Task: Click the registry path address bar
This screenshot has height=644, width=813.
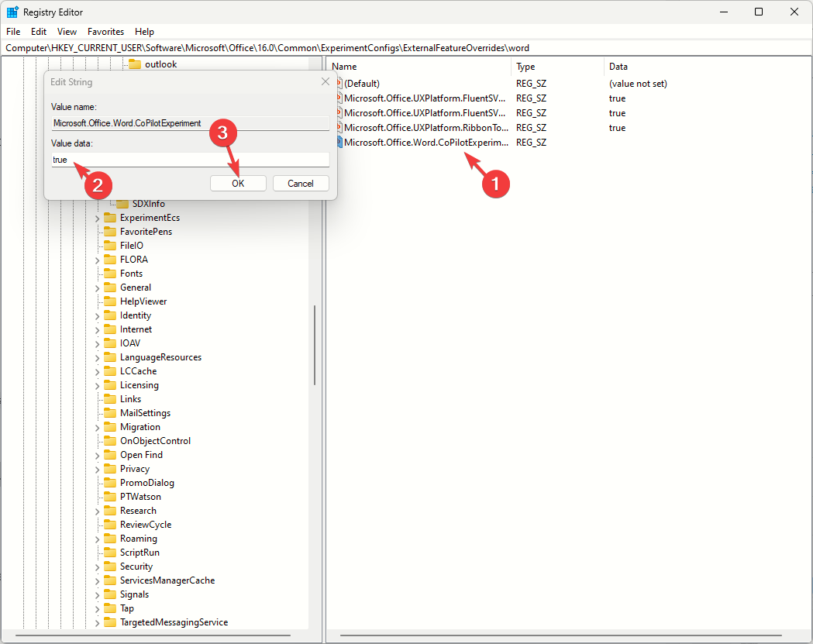Action: click(406, 48)
